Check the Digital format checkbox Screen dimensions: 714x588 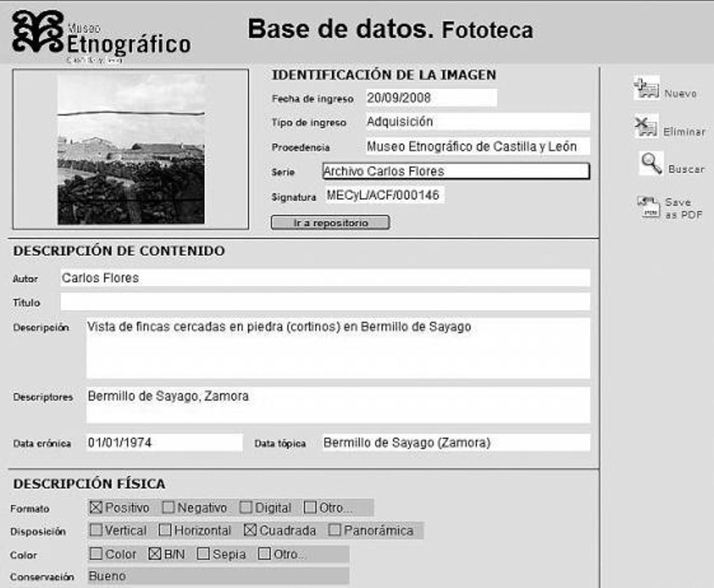(x=246, y=508)
